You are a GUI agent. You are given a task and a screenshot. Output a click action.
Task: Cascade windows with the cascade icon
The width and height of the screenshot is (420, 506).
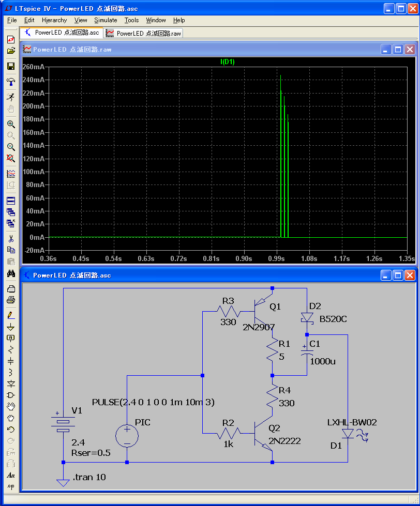click(11, 212)
